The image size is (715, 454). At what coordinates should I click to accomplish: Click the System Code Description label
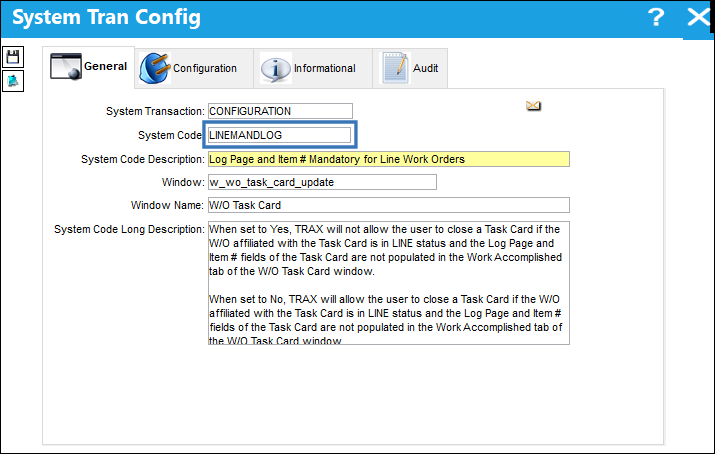(143, 159)
